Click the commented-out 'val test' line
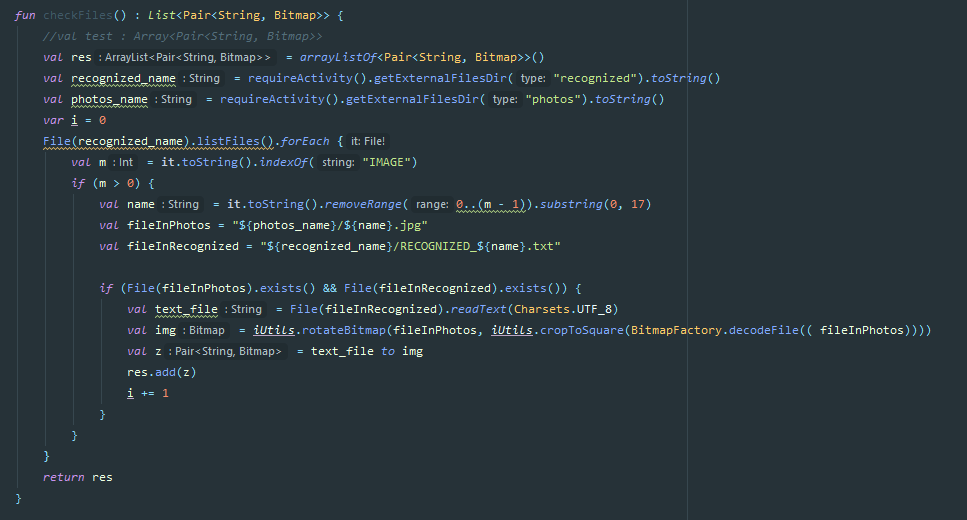967x520 pixels. coord(183,36)
